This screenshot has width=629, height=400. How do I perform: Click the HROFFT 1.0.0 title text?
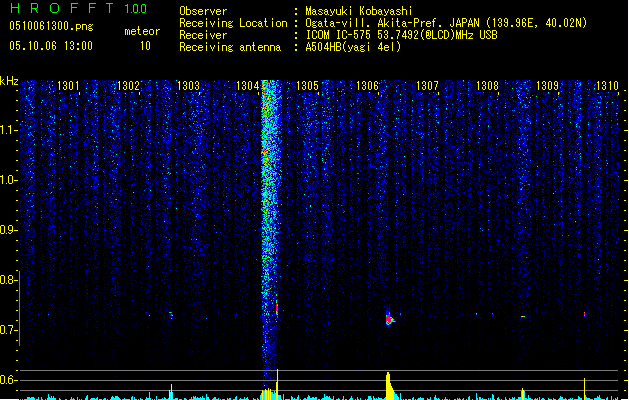tap(78, 8)
